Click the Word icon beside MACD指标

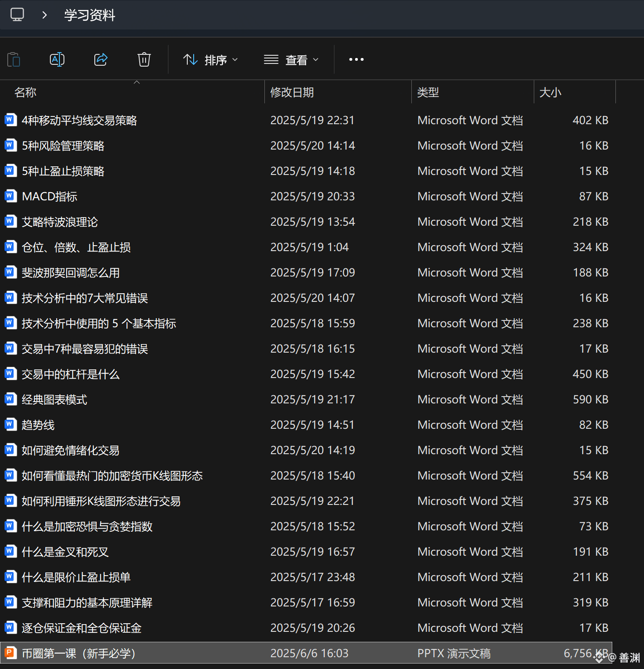pyautogui.click(x=10, y=196)
